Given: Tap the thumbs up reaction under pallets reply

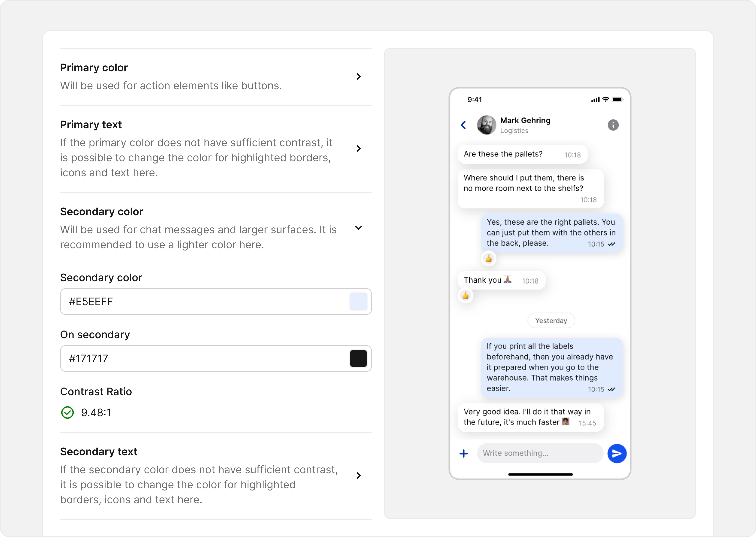Looking at the screenshot, I should tap(489, 259).
